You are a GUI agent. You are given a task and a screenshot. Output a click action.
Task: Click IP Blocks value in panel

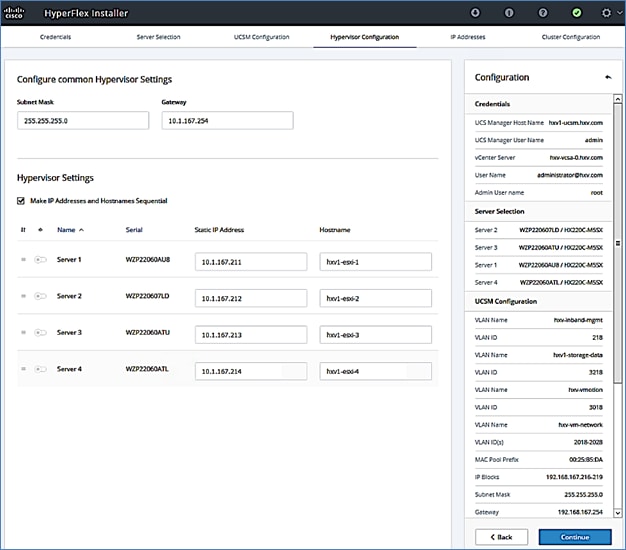pos(574,477)
